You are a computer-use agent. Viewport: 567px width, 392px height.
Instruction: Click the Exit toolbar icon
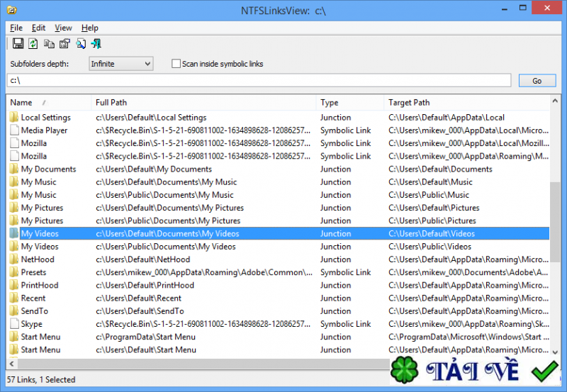click(96, 44)
